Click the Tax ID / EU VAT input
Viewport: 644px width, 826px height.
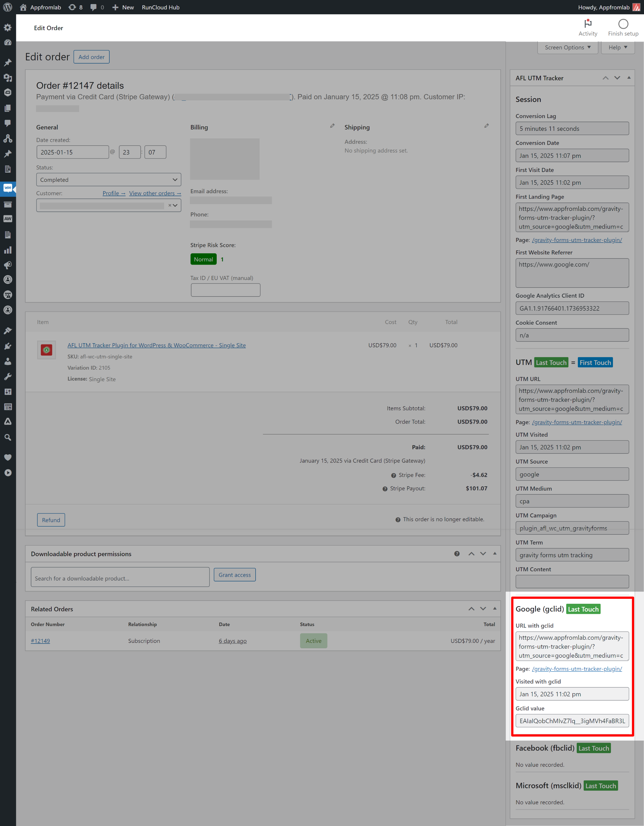(225, 290)
